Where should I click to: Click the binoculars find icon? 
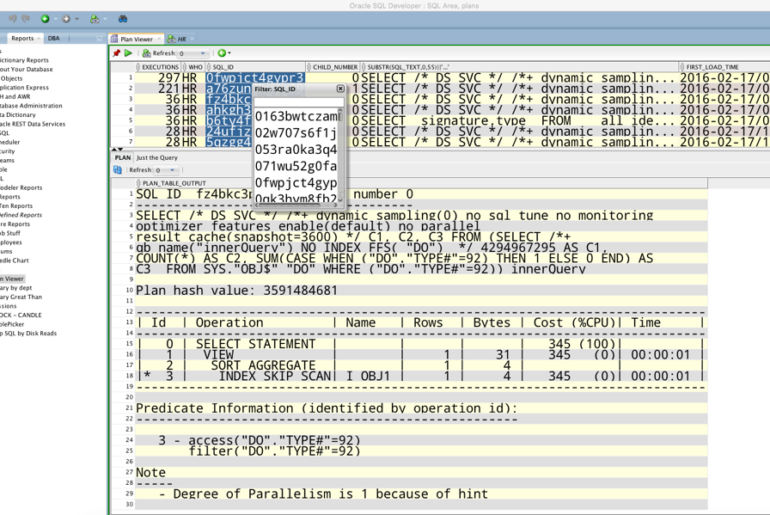pos(122,18)
